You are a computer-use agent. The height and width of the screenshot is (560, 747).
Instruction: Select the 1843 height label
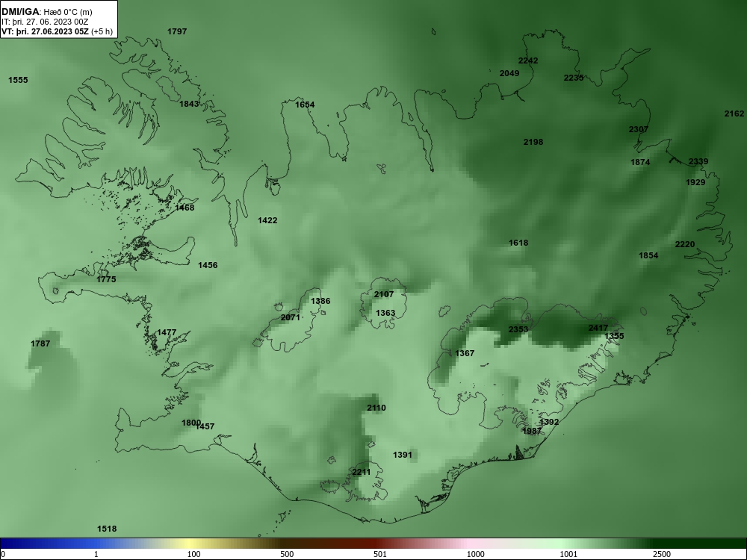pyautogui.click(x=189, y=104)
